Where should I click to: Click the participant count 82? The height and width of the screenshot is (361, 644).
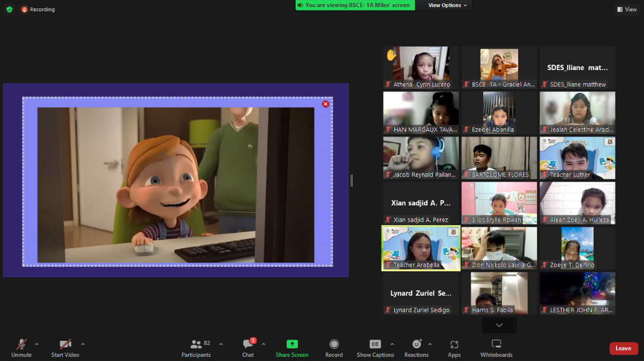[x=207, y=343]
